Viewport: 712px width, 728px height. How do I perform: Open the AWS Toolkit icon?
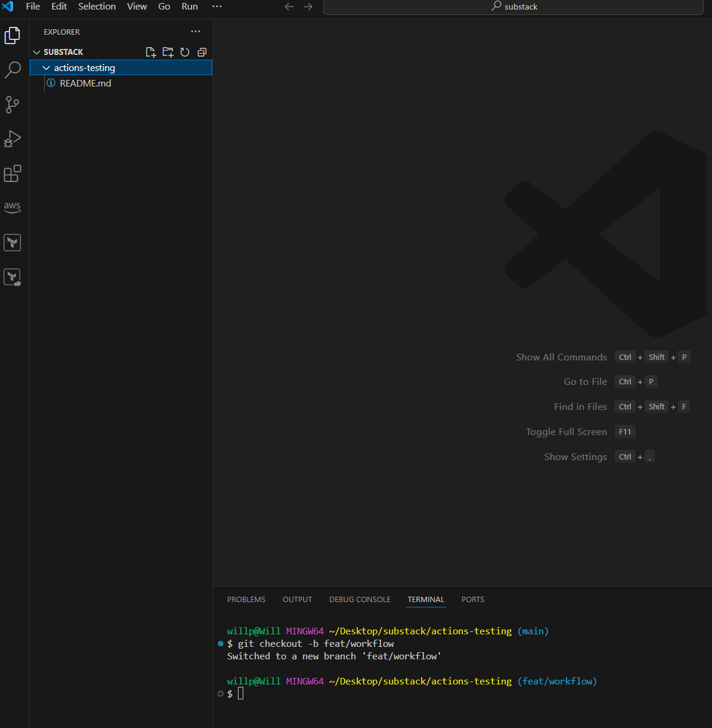[13, 207]
